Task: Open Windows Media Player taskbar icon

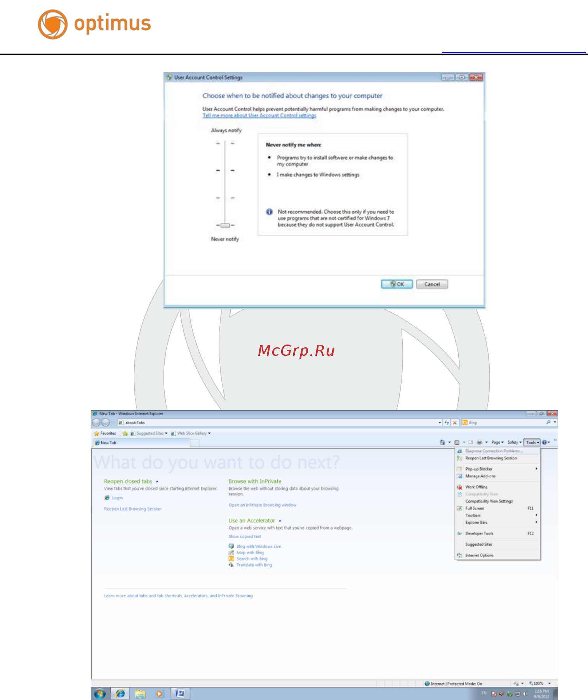Action: click(x=160, y=693)
